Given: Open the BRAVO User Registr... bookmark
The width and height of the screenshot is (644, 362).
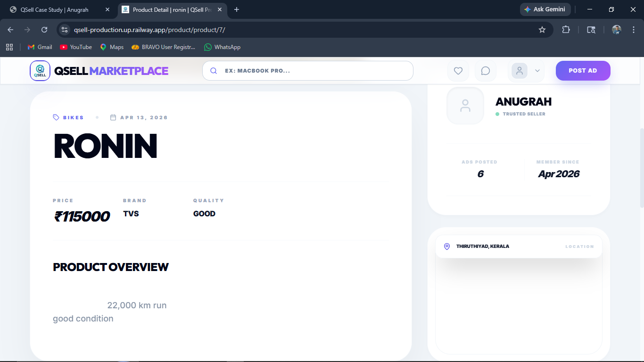Looking at the screenshot, I should pyautogui.click(x=163, y=47).
